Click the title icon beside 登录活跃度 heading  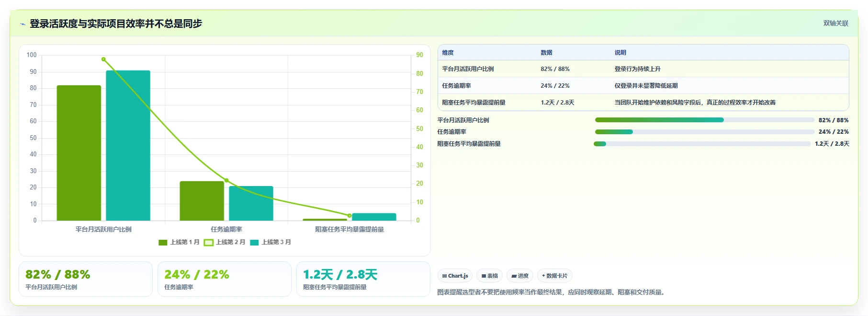(x=23, y=24)
